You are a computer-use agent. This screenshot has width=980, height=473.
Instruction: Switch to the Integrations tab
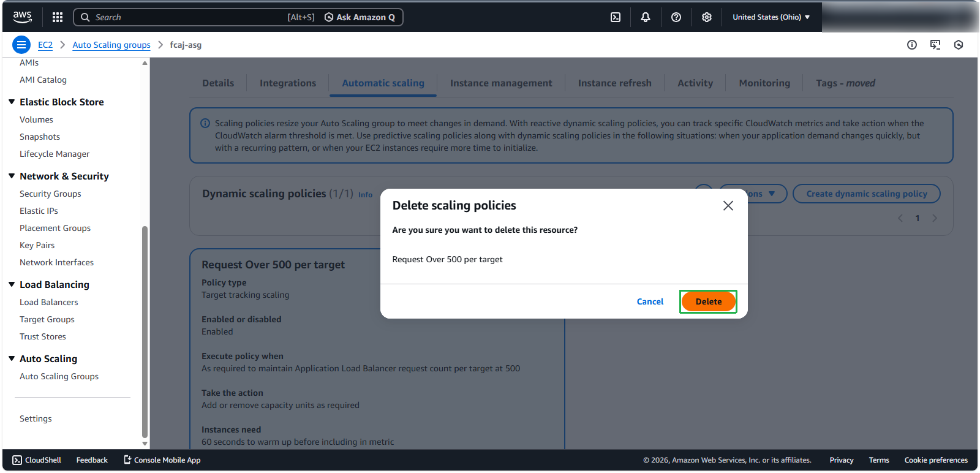coord(288,83)
